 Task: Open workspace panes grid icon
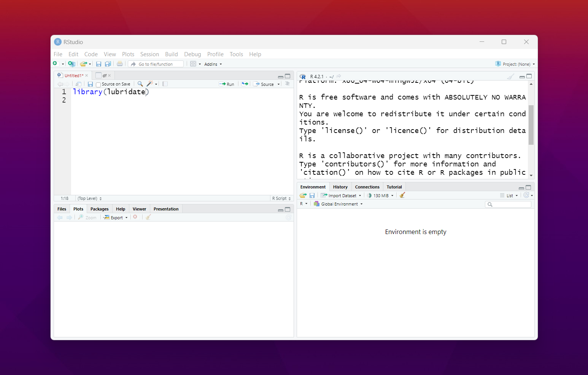click(193, 64)
